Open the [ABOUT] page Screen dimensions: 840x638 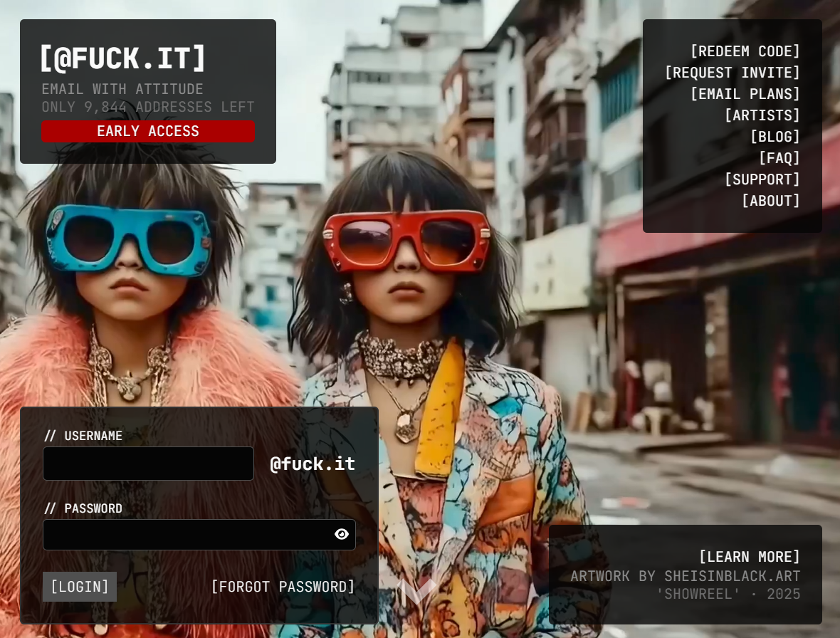pyautogui.click(x=770, y=201)
